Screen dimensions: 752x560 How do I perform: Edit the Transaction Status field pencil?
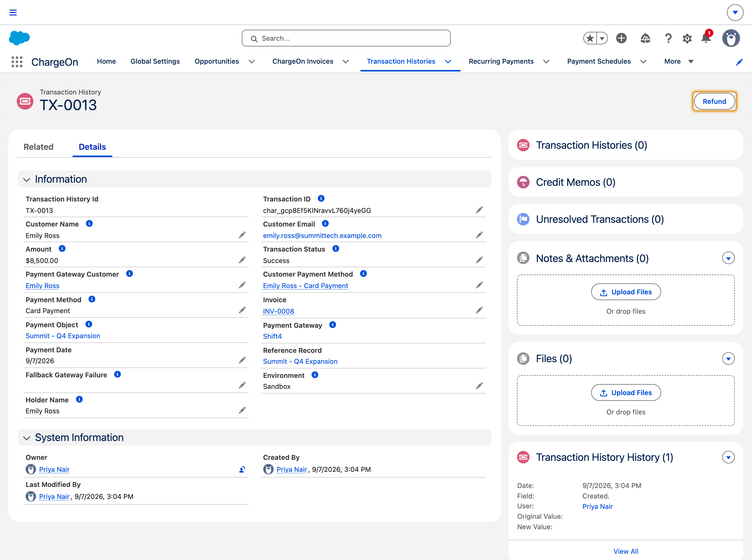click(x=479, y=260)
